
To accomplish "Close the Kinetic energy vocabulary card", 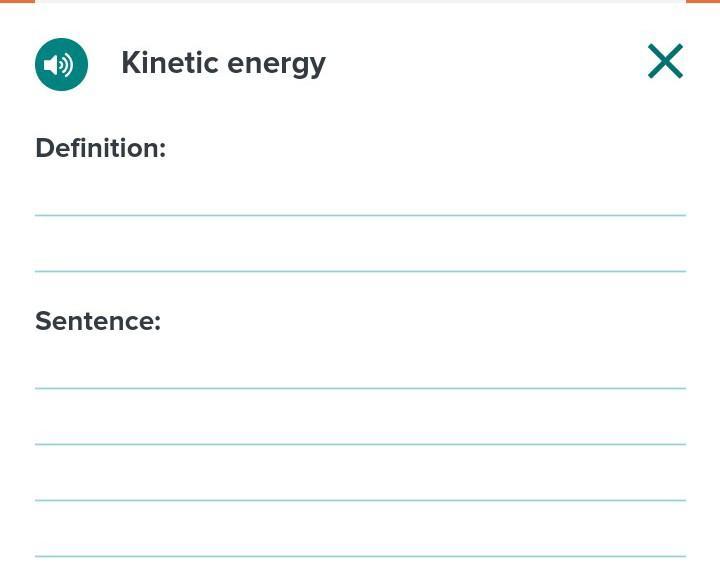I will click(665, 61).
